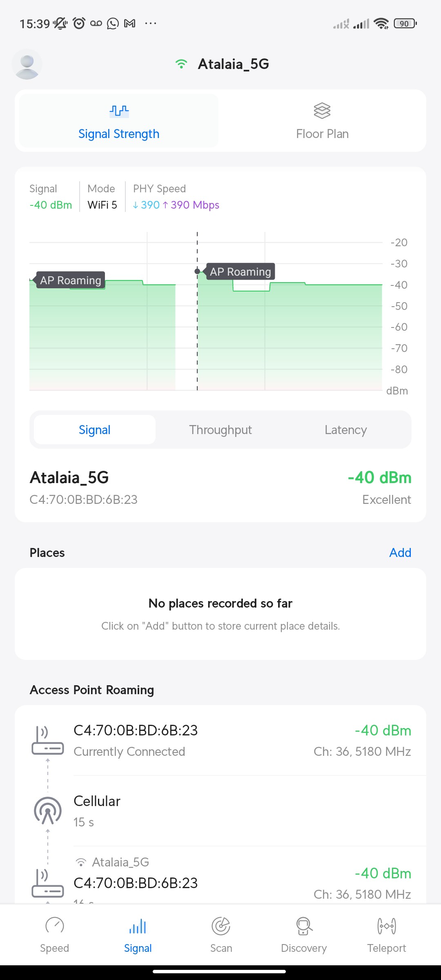The width and height of the screenshot is (441, 980).
Task: Open the Cellular 15 s roaming entry
Action: (241, 811)
